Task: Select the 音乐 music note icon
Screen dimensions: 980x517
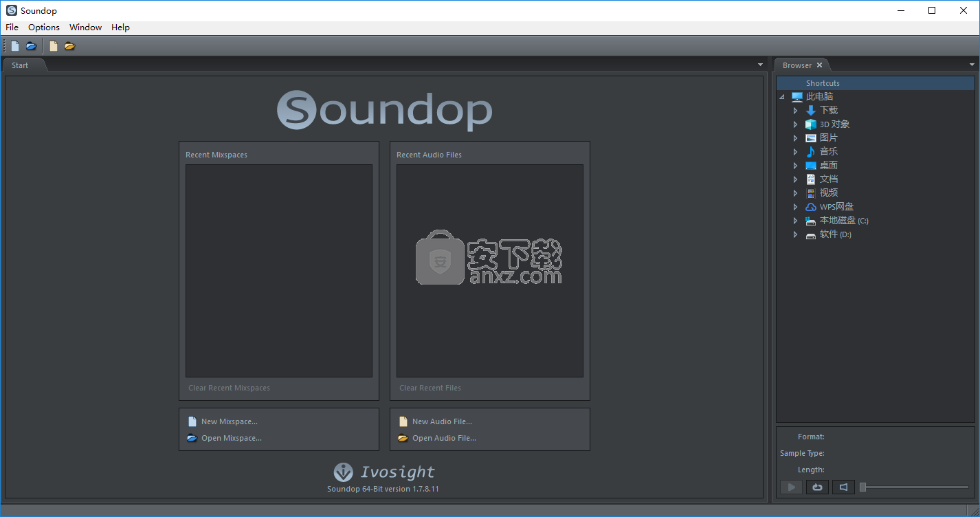Action: pos(811,152)
